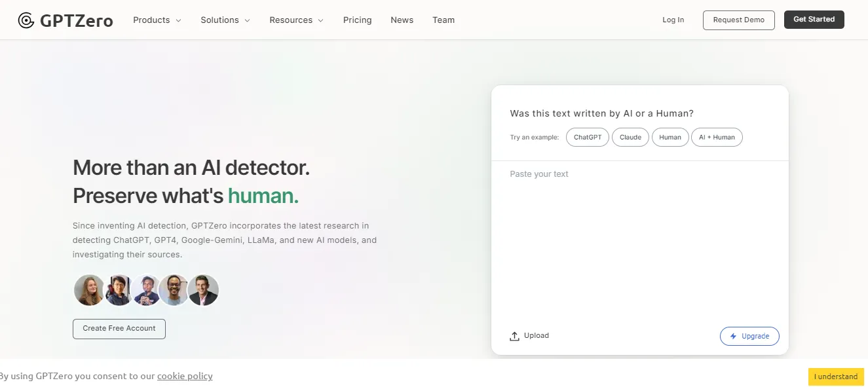The image size is (868, 387).
Task: Click the third team member avatar
Action: [146, 290]
